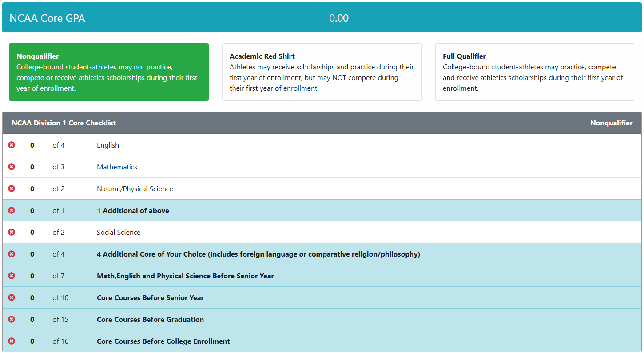Click the red X icon beside English

pyautogui.click(x=12, y=145)
